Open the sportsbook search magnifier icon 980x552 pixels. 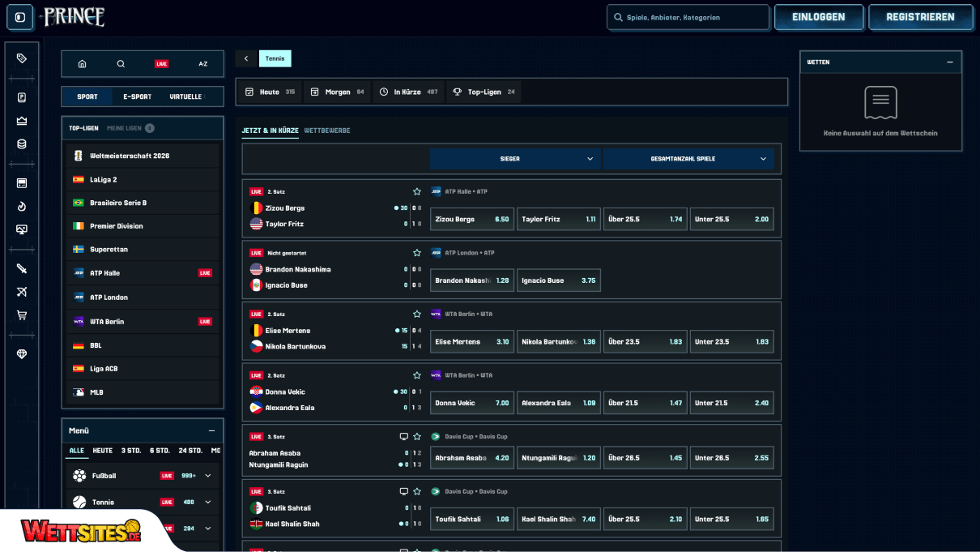click(121, 63)
